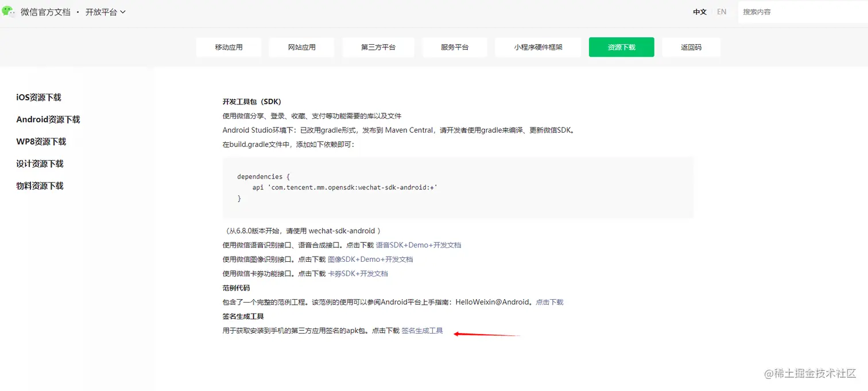Viewport: 868px width, 391px height.
Task: Click the WeChat logo icon
Action: [9, 11]
